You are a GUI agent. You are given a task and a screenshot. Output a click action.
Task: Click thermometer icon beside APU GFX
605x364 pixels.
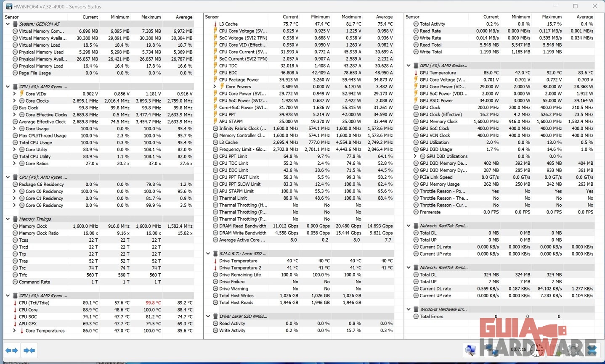(x=15, y=324)
